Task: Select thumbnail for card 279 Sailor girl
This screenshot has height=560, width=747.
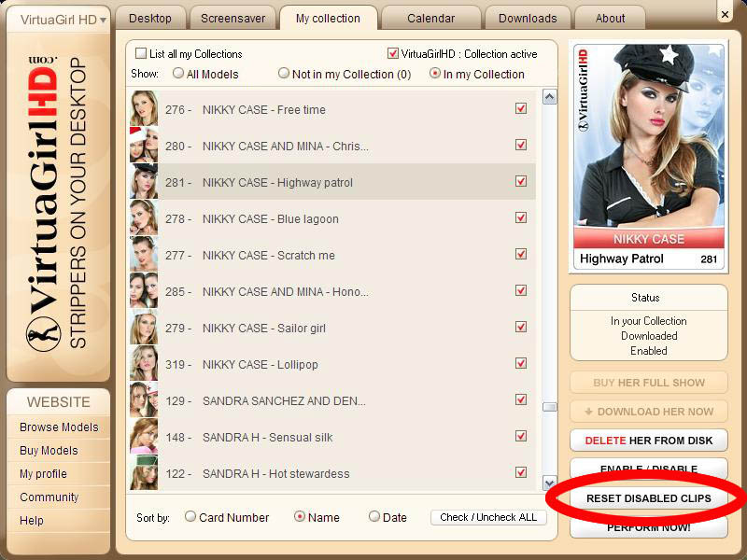Action: [x=144, y=328]
